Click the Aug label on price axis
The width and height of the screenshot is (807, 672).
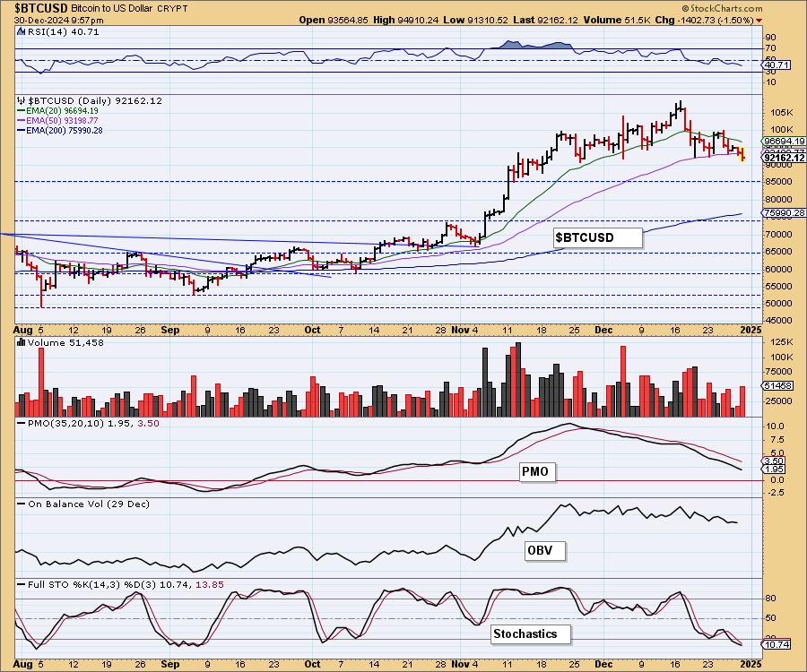click(22, 330)
